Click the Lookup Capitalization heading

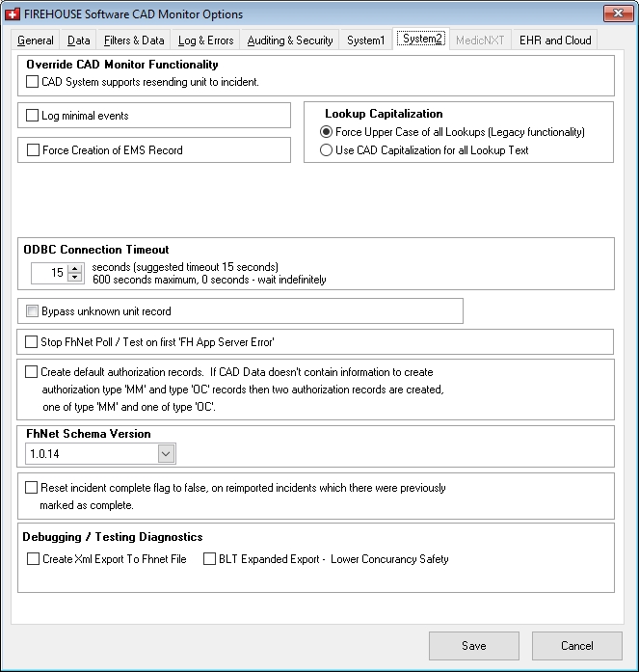[384, 114]
